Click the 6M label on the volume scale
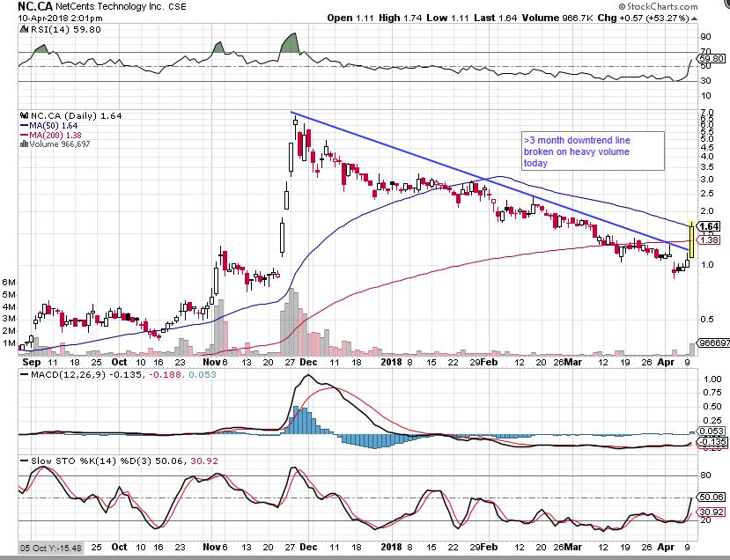 (x=9, y=282)
